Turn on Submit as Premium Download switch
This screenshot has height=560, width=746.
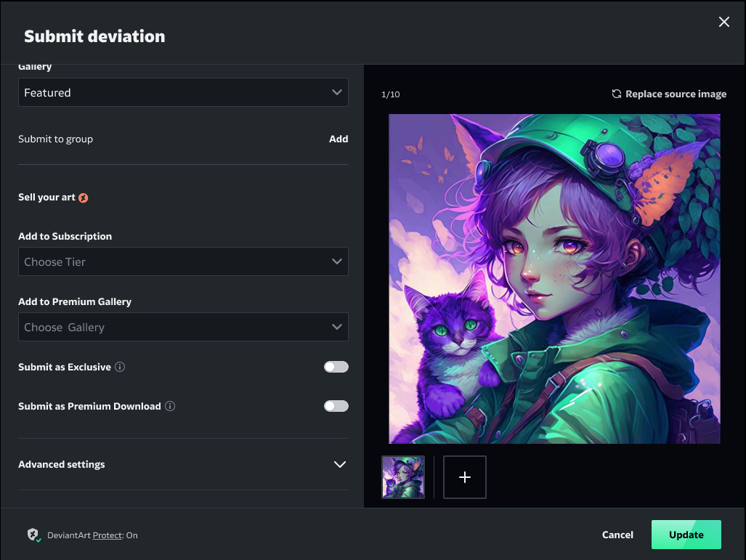(x=336, y=406)
